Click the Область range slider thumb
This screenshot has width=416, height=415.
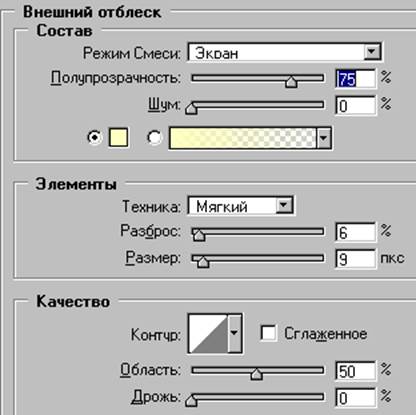[x=257, y=374]
